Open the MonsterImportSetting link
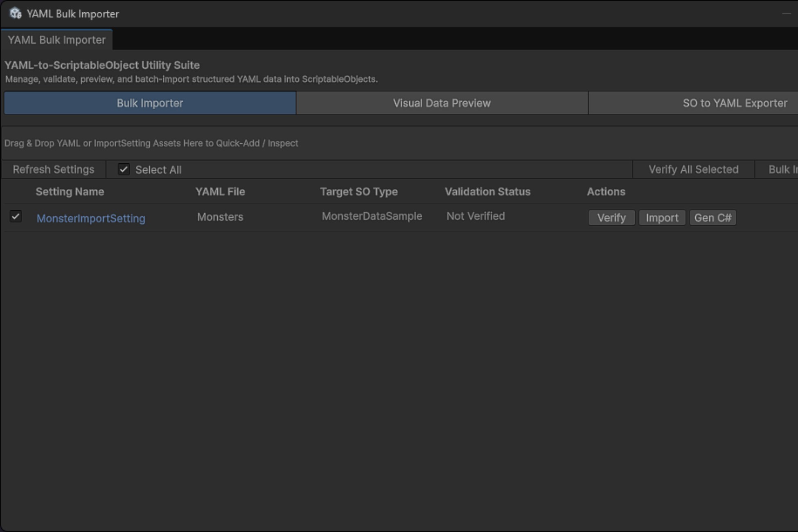The image size is (798, 532). (x=91, y=218)
